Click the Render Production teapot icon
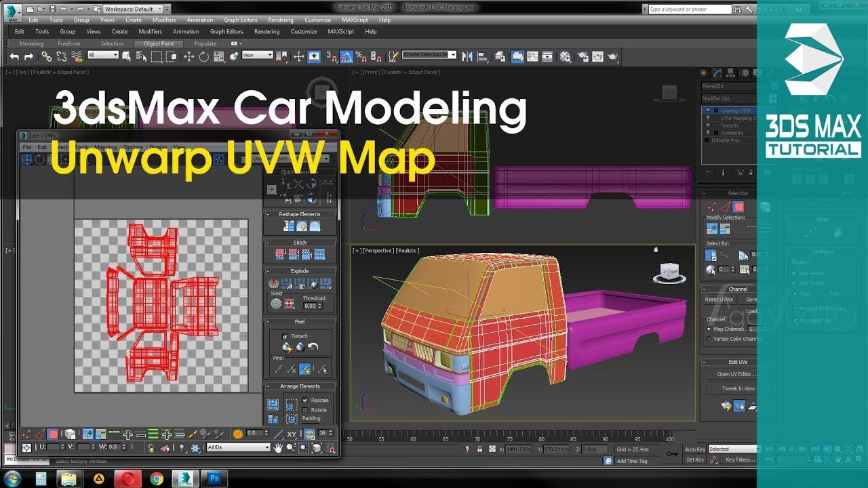 (612, 56)
